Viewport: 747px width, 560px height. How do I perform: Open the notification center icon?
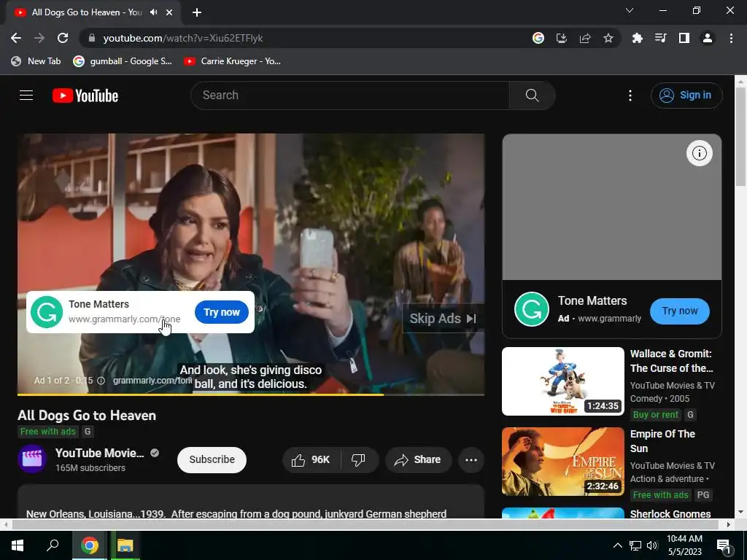coord(724,545)
